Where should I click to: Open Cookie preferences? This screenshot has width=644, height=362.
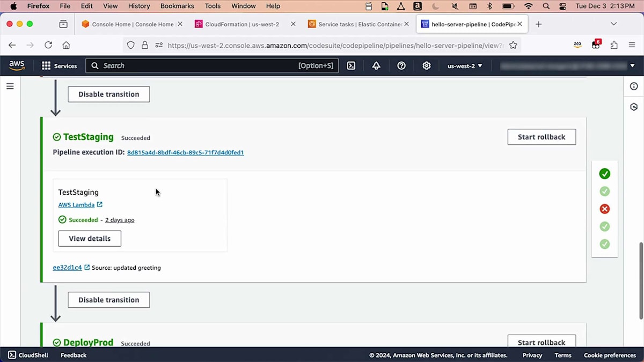(610, 355)
